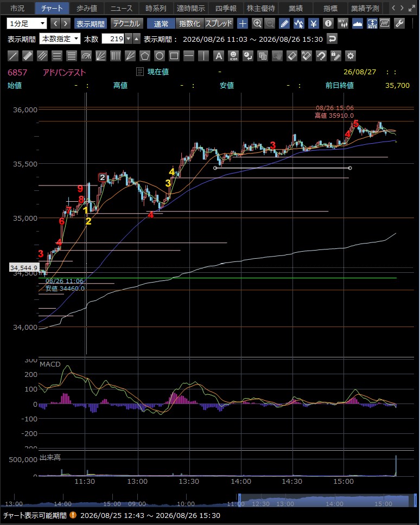Zoom out on the chart

click(x=270, y=23)
